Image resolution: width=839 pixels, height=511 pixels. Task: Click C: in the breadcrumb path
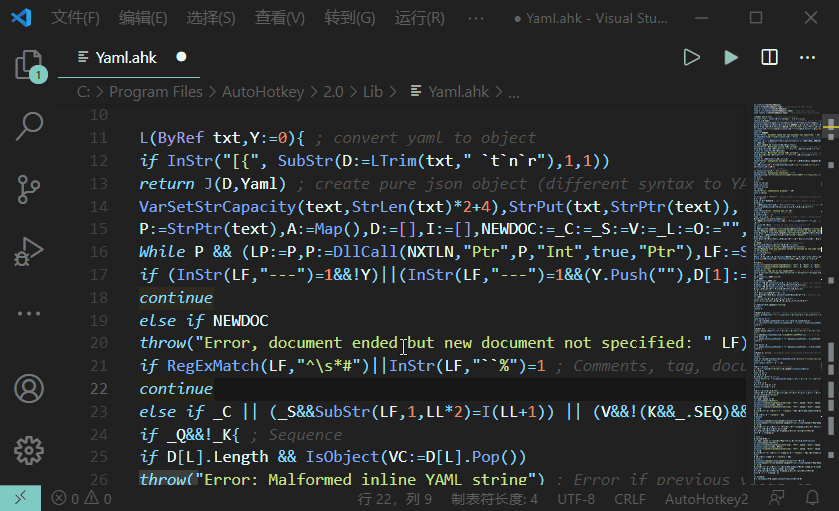pos(83,92)
